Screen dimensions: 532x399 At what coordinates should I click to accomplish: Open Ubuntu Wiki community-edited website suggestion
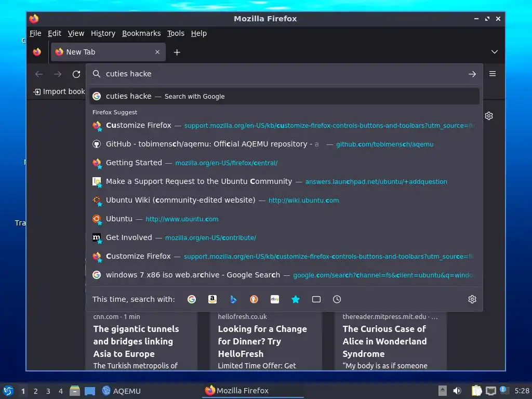(x=284, y=200)
